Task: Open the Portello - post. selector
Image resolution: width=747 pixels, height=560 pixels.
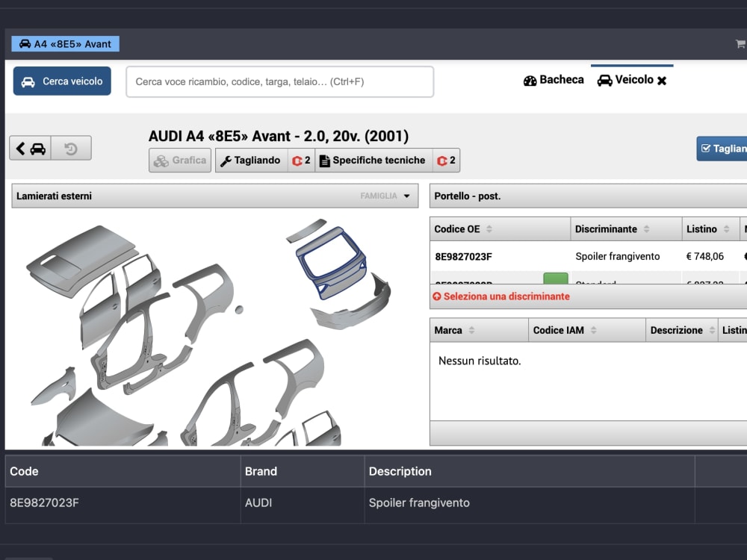Action: 589,196
